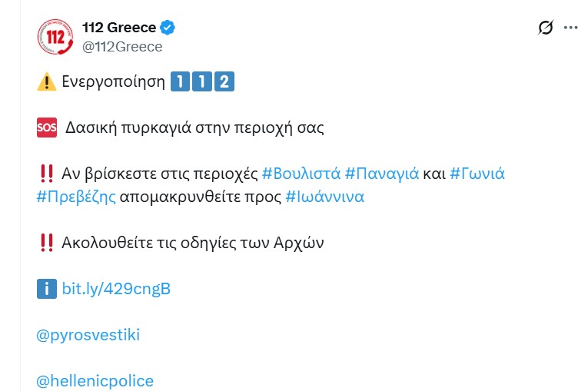Image resolution: width=588 pixels, height=391 pixels.
Task: Open the #Πρέβεζης hashtag
Action: coord(76,197)
